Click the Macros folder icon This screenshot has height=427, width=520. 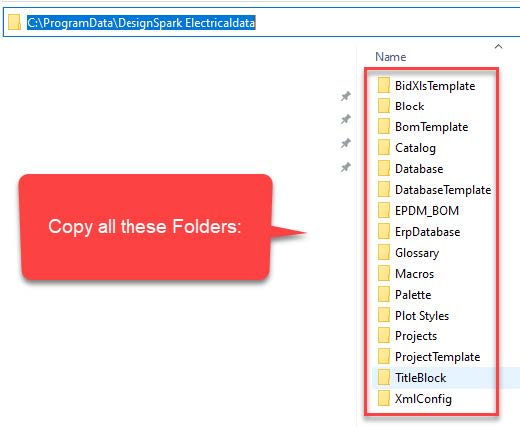(384, 273)
